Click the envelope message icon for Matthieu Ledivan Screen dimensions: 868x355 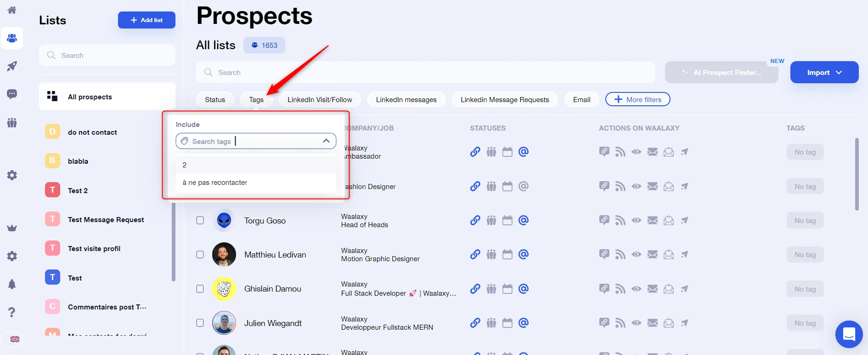click(x=653, y=254)
